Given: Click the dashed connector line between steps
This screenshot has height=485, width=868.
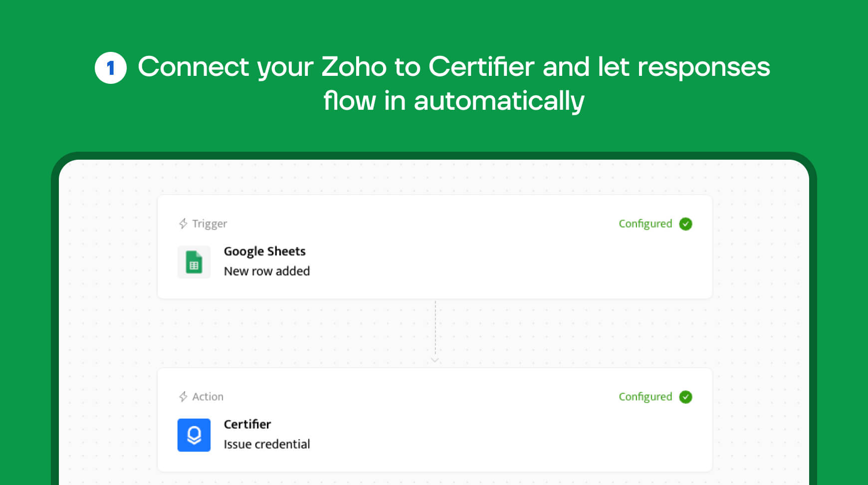Looking at the screenshot, I should (x=435, y=328).
